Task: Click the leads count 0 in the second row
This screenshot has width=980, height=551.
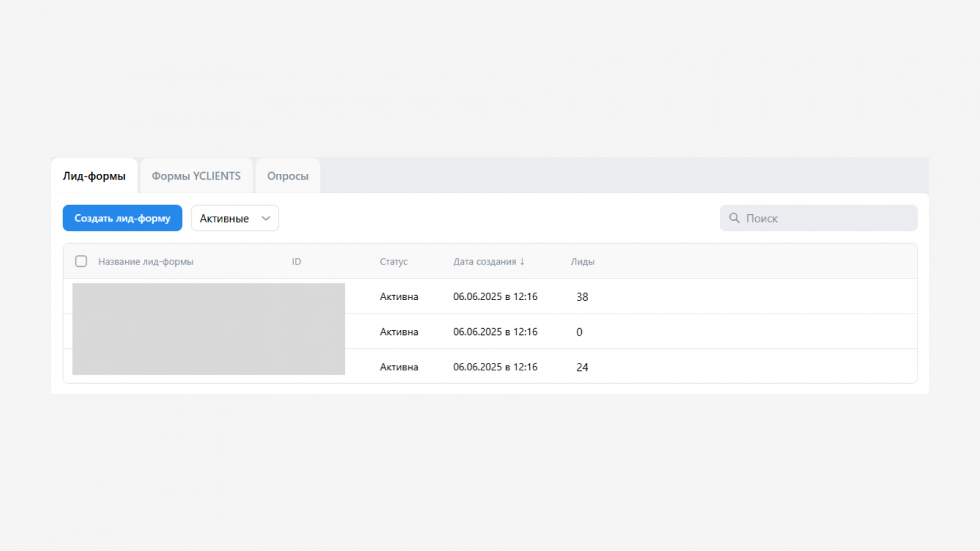Action: (579, 332)
